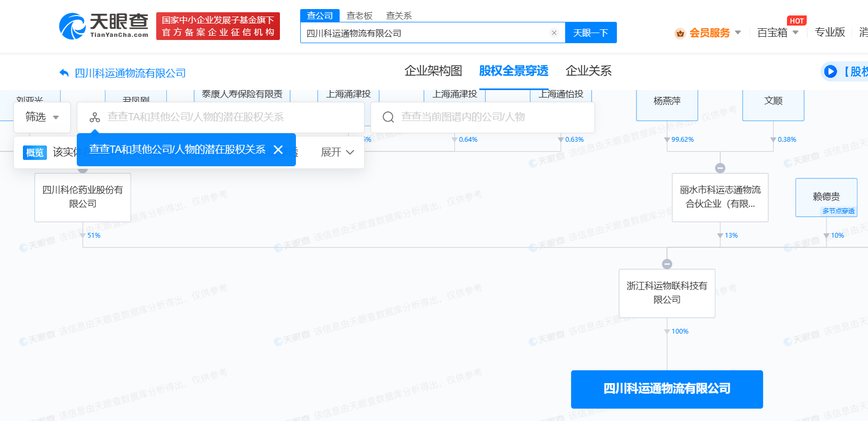The height and width of the screenshot is (421, 868).
Task: Clear the search box with the X icon
Action: click(x=554, y=33)
